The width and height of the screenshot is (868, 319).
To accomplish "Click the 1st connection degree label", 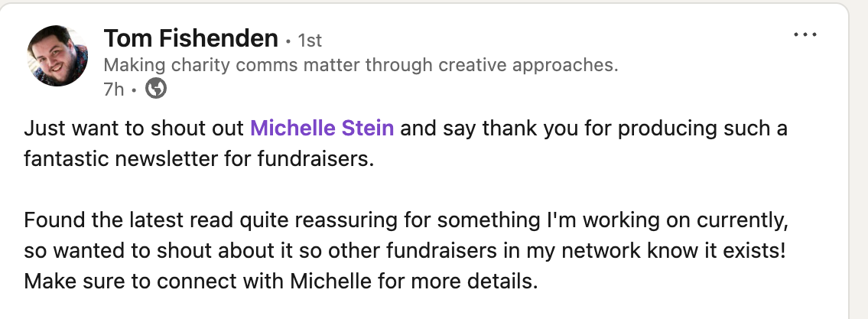I will pyautogui.click(x=310, y=39).
